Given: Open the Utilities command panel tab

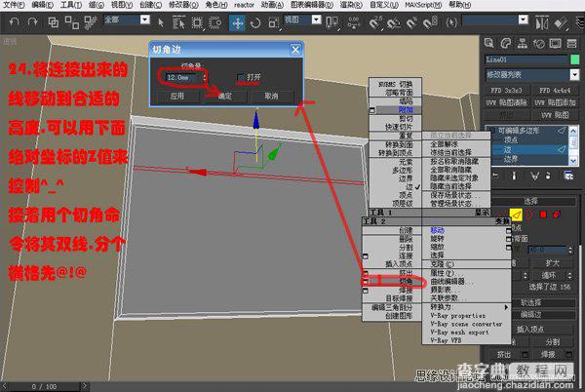Looking at the screenshot, I should point(572,44).
